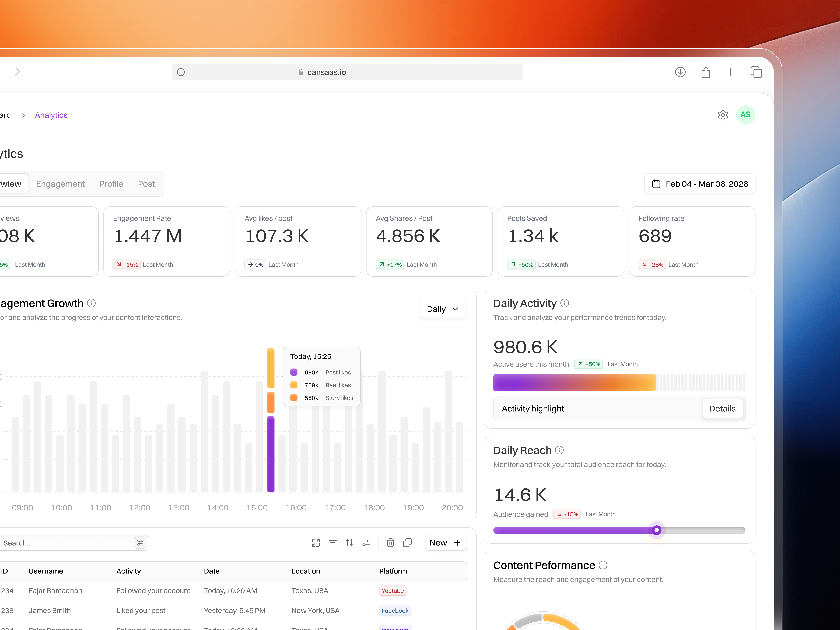The height and width of the screenshot is (630, 840).
Task: Click the Details button
Action: pos(722,409)
